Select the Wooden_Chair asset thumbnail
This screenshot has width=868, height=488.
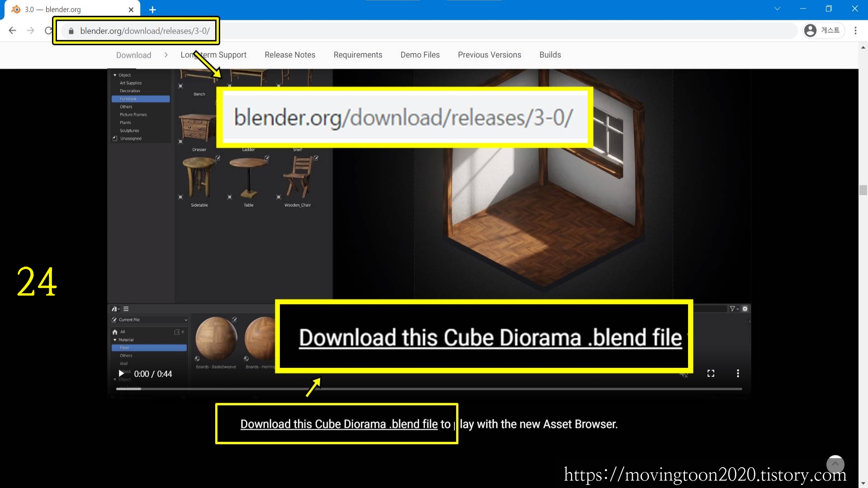tap(297, 177)
